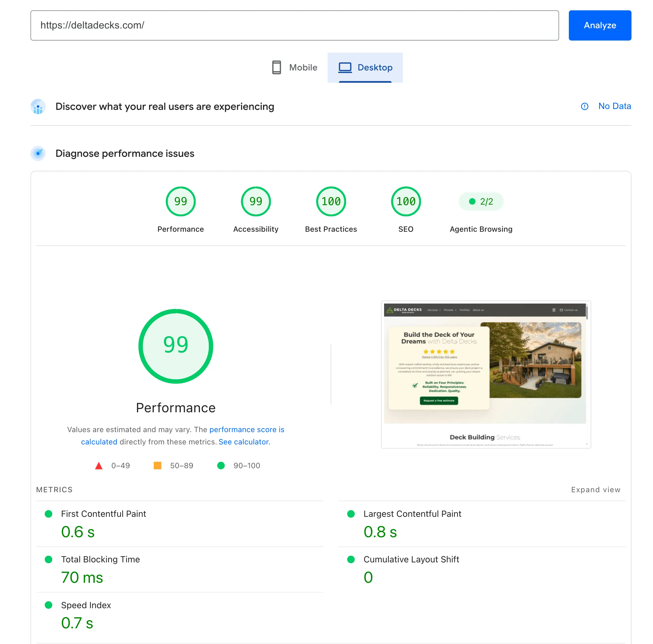This screenshot has width=653, height=644.
Task: Jump to Performance score gauge 99
Action: click(181, 201)
